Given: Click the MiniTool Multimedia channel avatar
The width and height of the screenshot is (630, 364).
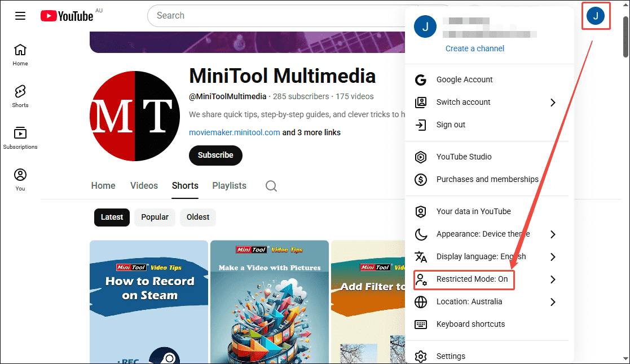Looking at the screenshot, I should (x=135, y=116).
